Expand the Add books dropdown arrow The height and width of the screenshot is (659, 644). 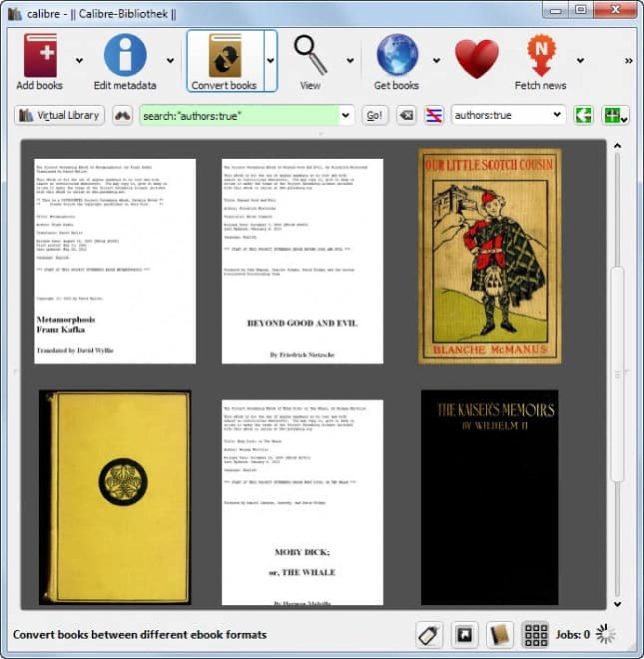tap(79, 61)
